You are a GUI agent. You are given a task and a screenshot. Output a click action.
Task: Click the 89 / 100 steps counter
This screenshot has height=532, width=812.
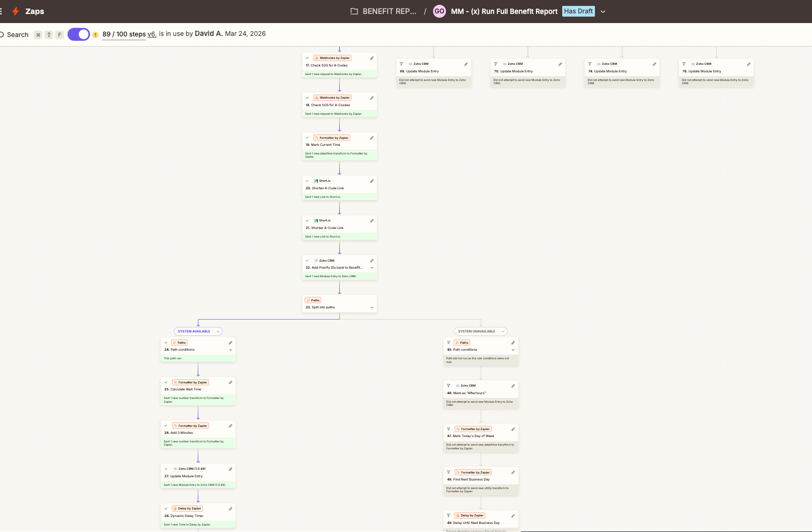[124, 34]
